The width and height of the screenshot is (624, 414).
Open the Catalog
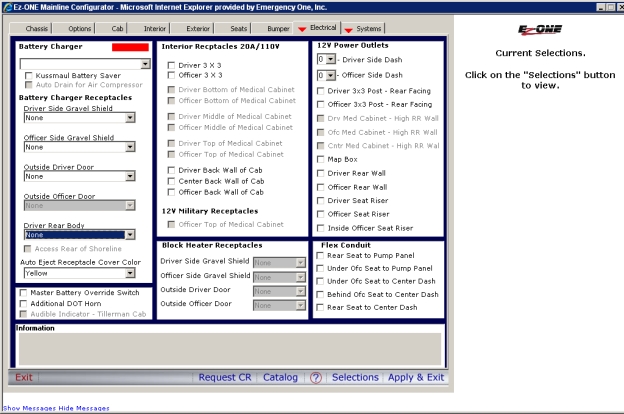[280, 377]
